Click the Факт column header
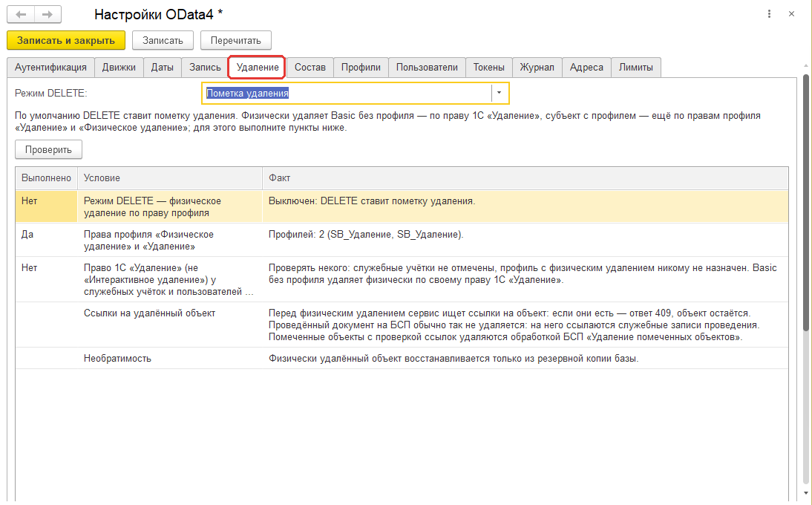The image size is (812, 505). 525,178
